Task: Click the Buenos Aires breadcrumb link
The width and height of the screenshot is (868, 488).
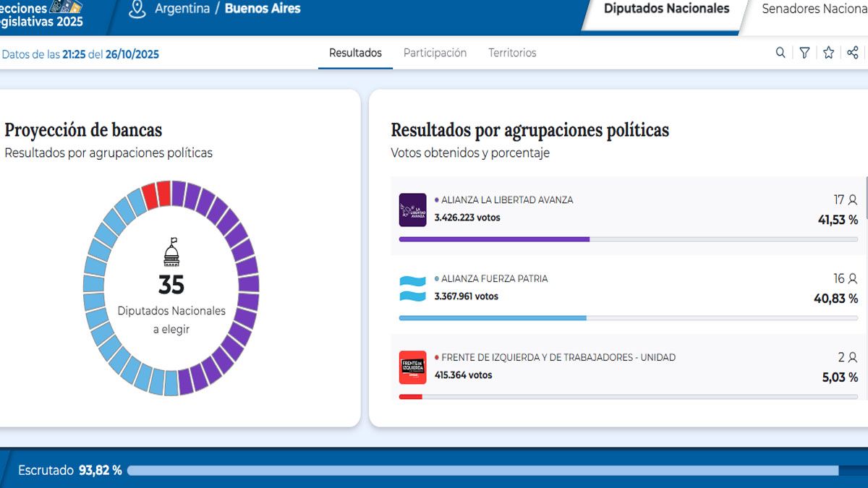Action: [263, 9]
